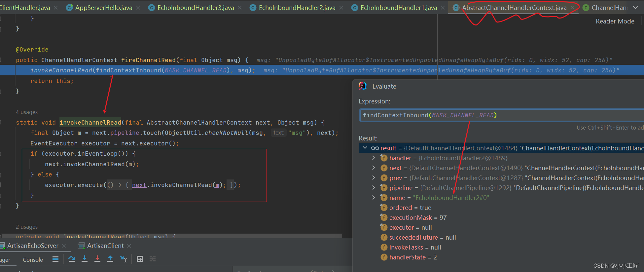Close the AppServerHello.java tab
The image size is (644, 272).
(138, 8)
